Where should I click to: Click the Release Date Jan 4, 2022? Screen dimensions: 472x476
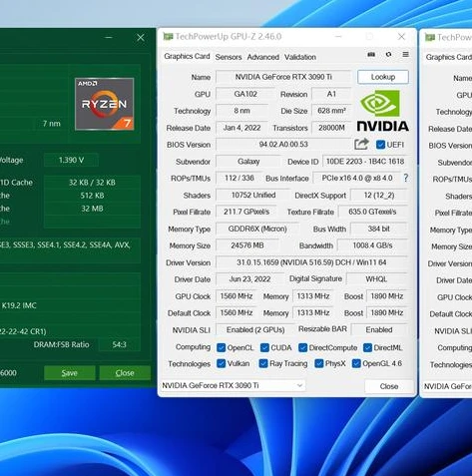[x=241, y=128]
